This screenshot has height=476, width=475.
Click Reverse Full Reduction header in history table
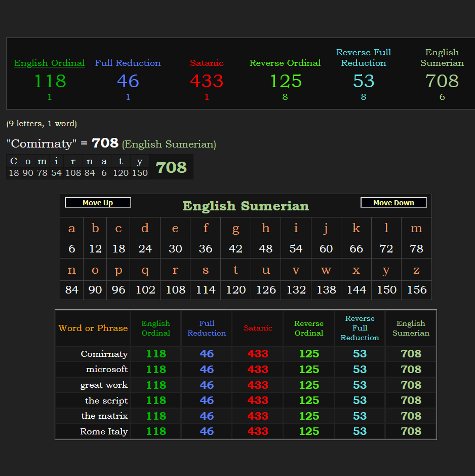tap(360, 328)
